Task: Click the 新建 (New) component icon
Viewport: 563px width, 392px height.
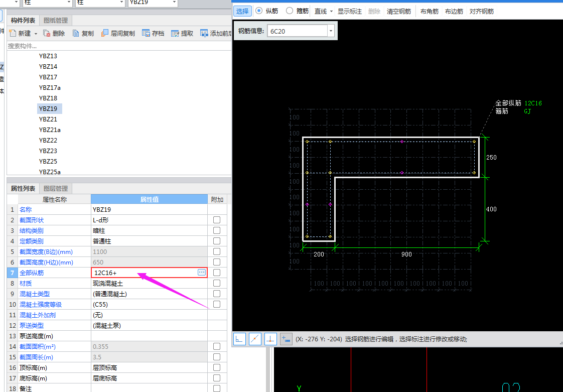Action: (13, 34)
